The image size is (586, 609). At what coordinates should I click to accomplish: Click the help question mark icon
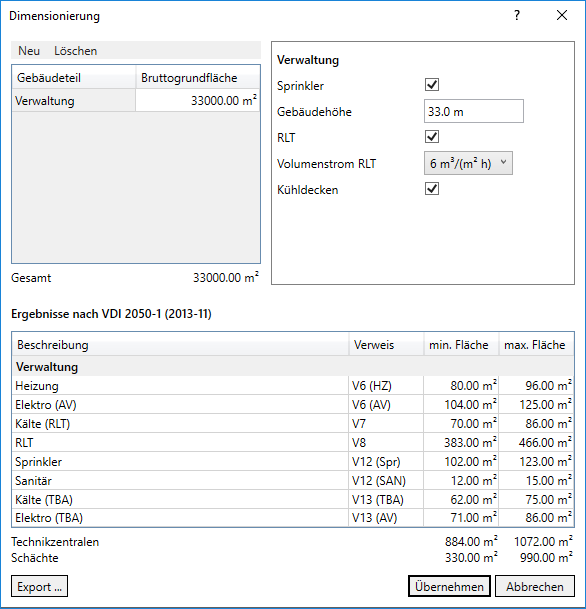pyautogui.click(x=517, y=16)
